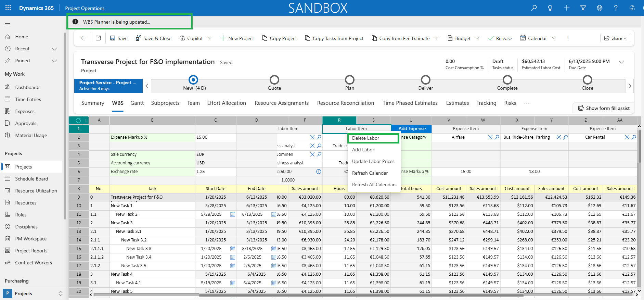Open Time Entries in sidebar
The width and height of the screenshot is (644, 300).
point(28,99)
